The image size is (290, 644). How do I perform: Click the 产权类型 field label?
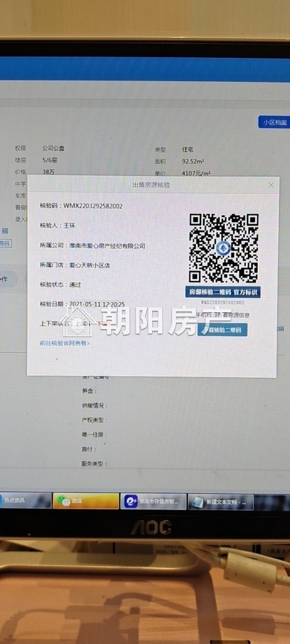click(94, 420)
